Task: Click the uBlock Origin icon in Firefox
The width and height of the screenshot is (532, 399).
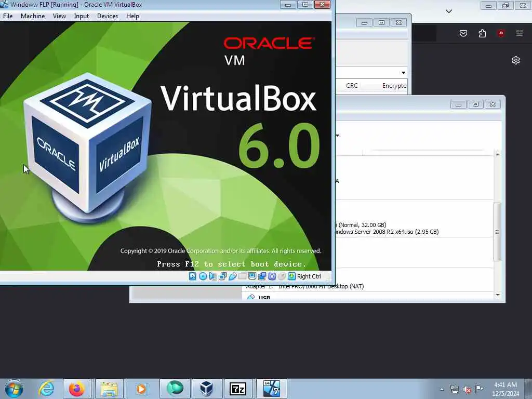Action: (x=501, y=33)
